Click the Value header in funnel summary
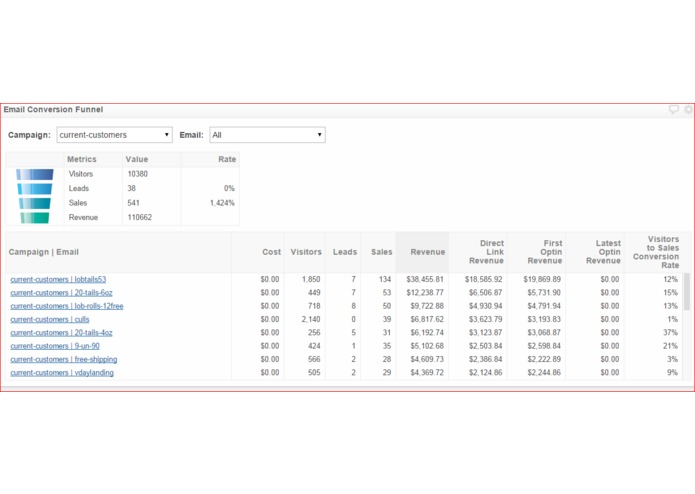 click(137, 159)
